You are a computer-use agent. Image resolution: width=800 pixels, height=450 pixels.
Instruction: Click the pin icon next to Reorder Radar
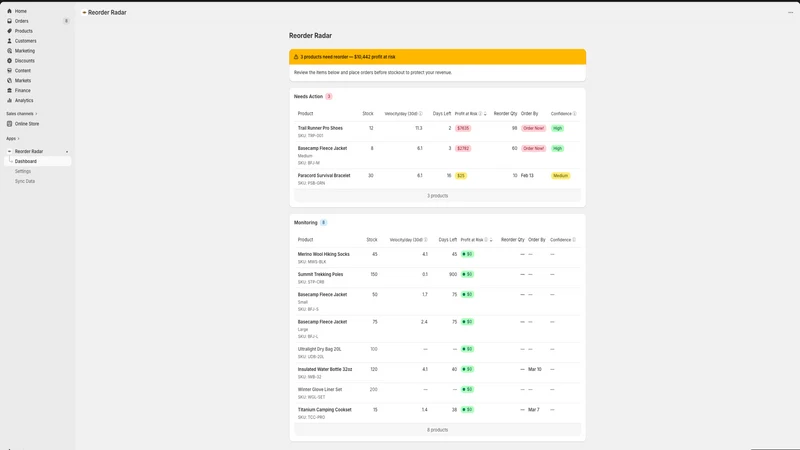(67, 152)
